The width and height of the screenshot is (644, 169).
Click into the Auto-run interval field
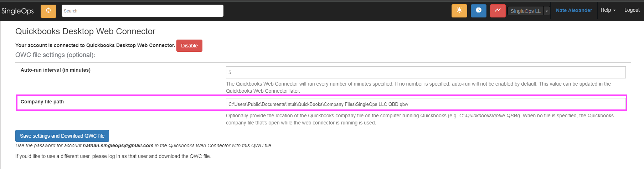click(x=426, y=72)
